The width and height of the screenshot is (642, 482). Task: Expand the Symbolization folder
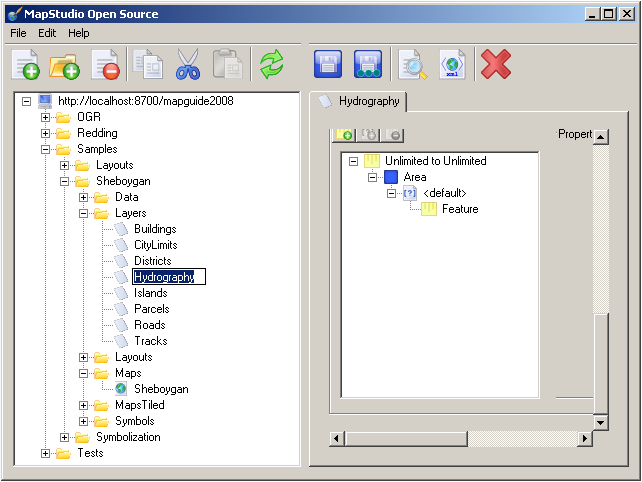65,437
